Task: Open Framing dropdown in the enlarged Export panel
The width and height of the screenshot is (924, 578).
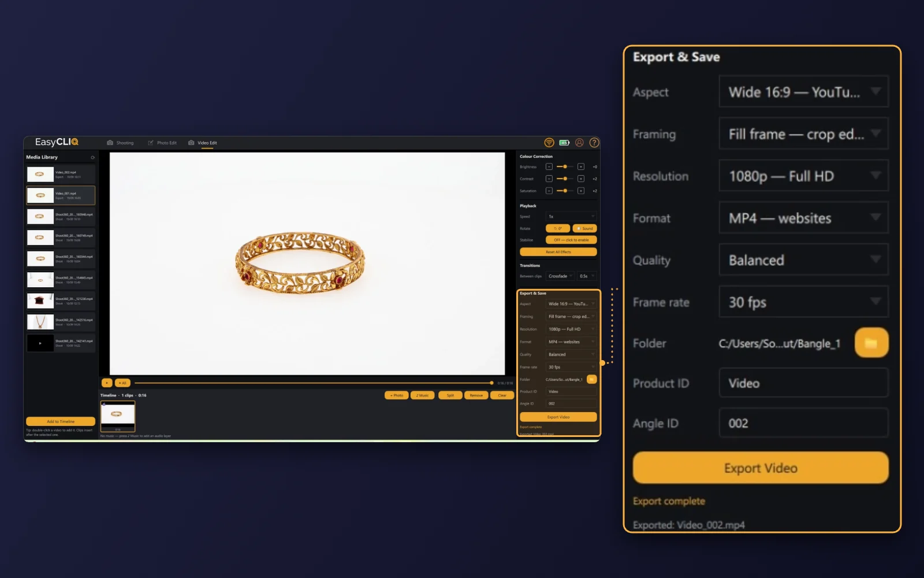Action: (803, 134)
